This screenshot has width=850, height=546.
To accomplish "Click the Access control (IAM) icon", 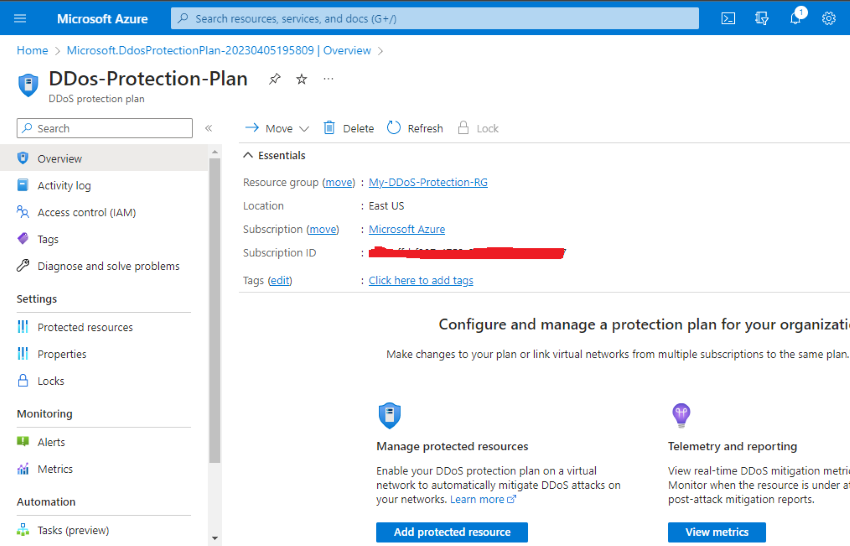I will point(23,212).
